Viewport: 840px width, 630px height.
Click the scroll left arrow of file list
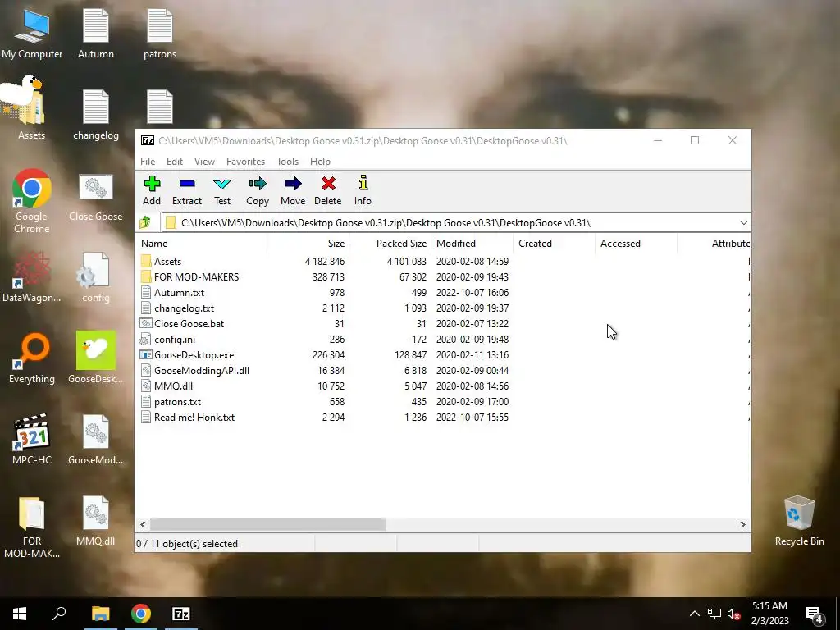click(143, 524)
